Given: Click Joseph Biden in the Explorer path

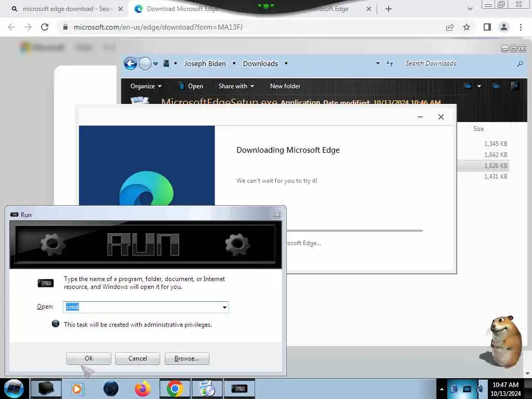Looking at the screenshot, I should pos(205,63).
